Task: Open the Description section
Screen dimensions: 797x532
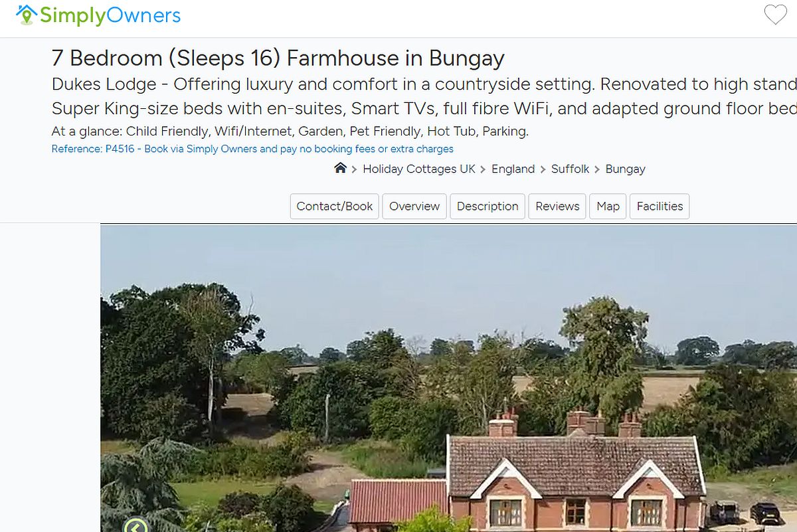Action: (487, 206)
